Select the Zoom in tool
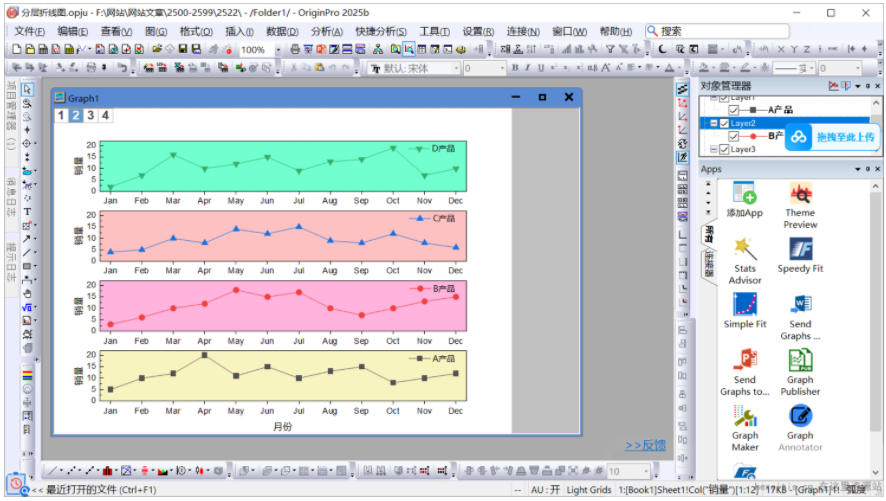 (x=27, y=103)
